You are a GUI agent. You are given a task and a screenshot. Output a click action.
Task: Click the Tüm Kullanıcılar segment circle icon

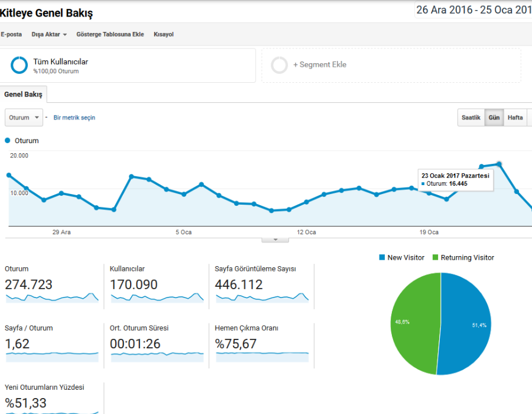point(19,65)
